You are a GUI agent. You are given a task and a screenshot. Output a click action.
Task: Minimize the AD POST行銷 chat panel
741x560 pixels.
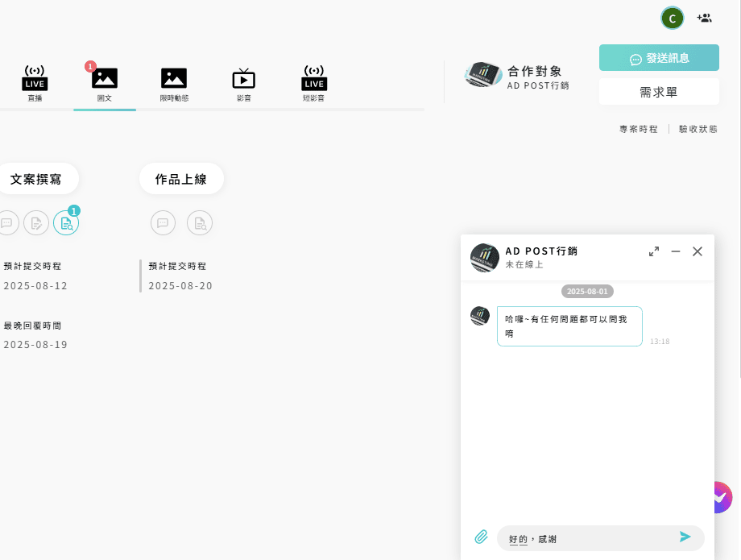point(676,251)
